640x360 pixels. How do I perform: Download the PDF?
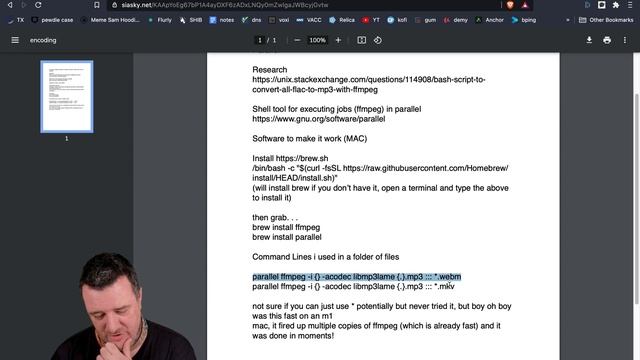tap(589, 40)
